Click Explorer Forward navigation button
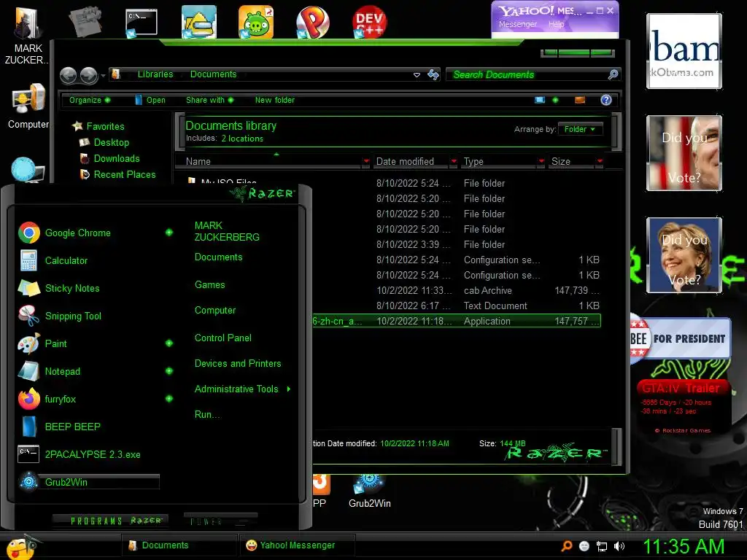The image size is (747, 560). click(x=88, y=75)
